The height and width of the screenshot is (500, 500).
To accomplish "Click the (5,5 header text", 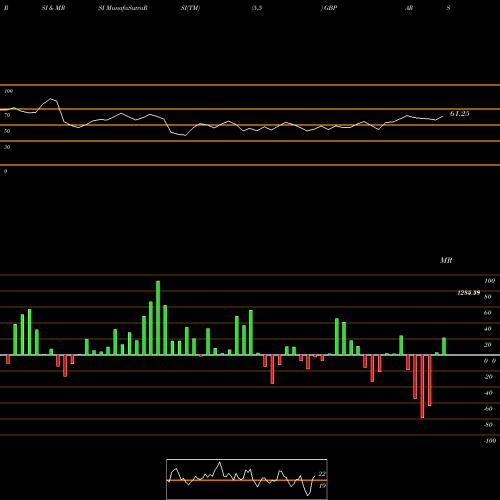I will pyautogui.click(x=257, y=8).
